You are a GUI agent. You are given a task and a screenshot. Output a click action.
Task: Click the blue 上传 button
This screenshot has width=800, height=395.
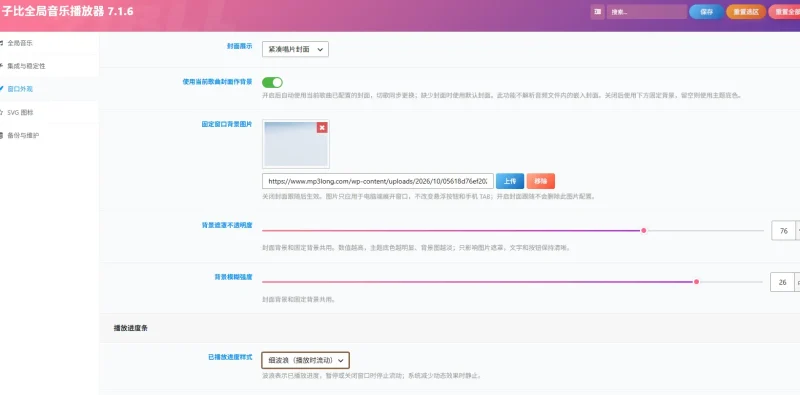point(510,181)
